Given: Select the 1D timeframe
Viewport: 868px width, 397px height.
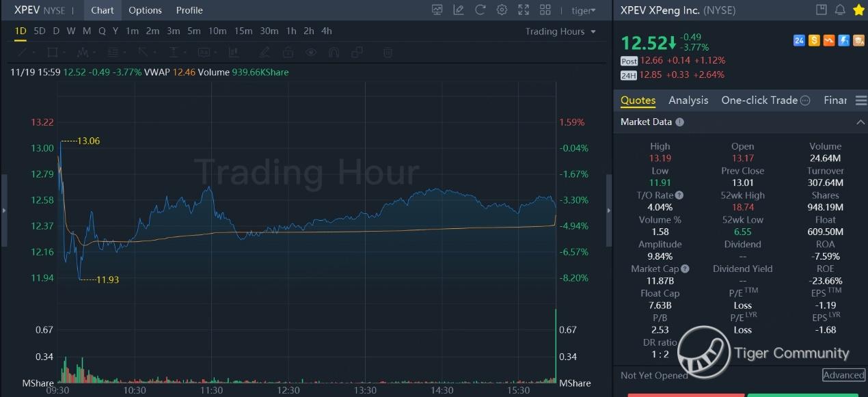Looking at the screenshot, I should [21, 31].
